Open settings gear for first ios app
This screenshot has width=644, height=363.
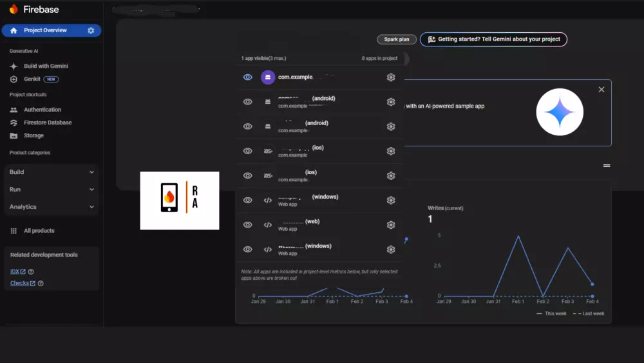click(x=391, y=152)
